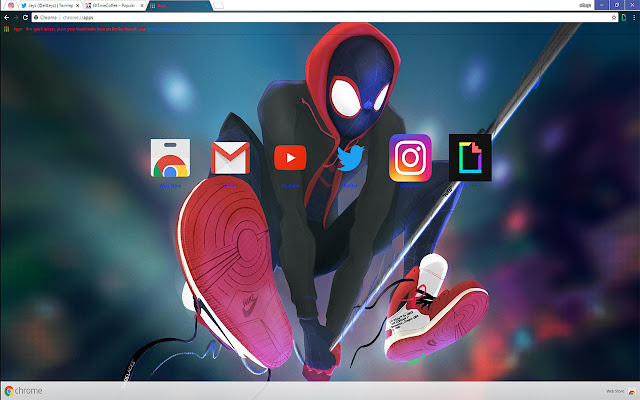Screen dimensions: 640x400
Task: Click the YouTube label text
Action: click(x=290, y=186)
